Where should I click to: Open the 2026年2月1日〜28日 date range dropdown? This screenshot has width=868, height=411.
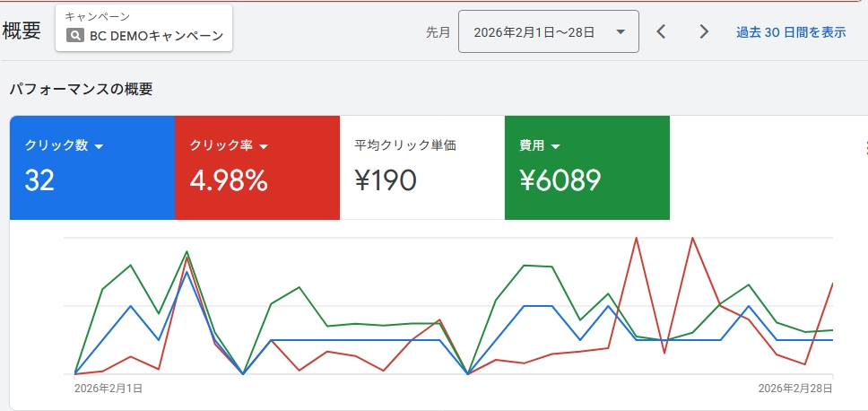click(x=548, y=32)
